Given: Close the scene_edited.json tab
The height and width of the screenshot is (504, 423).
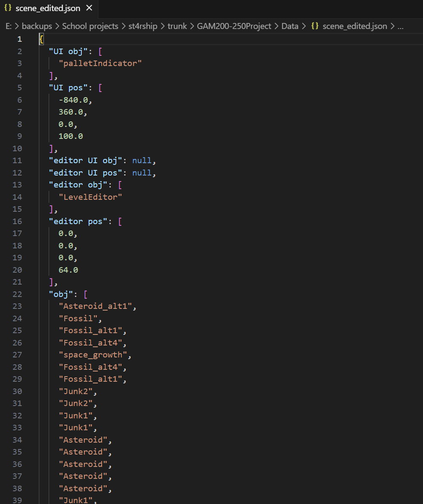Looking at the screenshot, I should [89, 8].
